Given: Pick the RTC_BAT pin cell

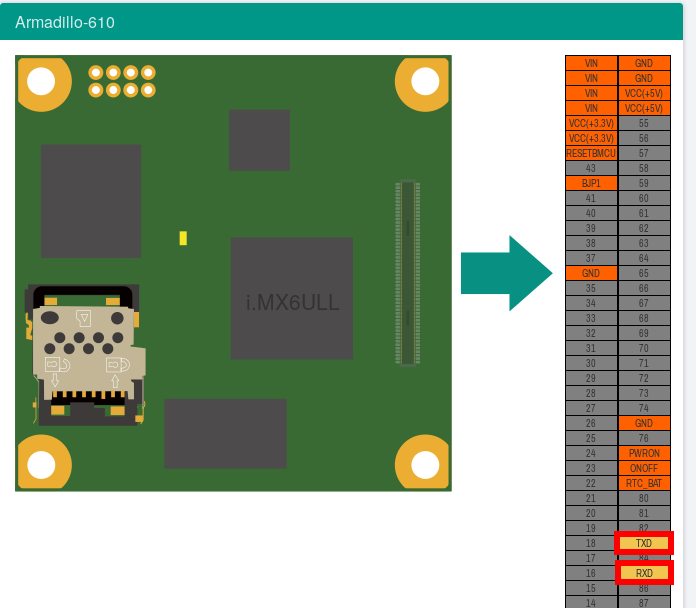Looking at the screenshot, I should pyautogui.click(x=643, y=483).
